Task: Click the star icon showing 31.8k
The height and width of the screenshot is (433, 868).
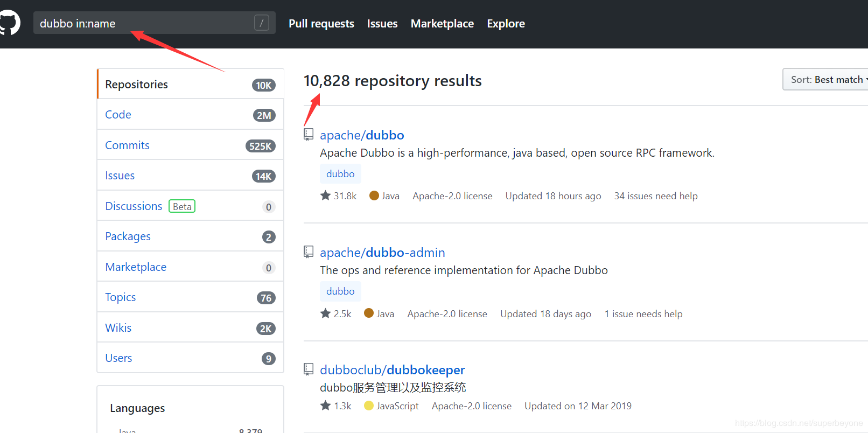Action: pyautogui.click(x=325, y=195)
